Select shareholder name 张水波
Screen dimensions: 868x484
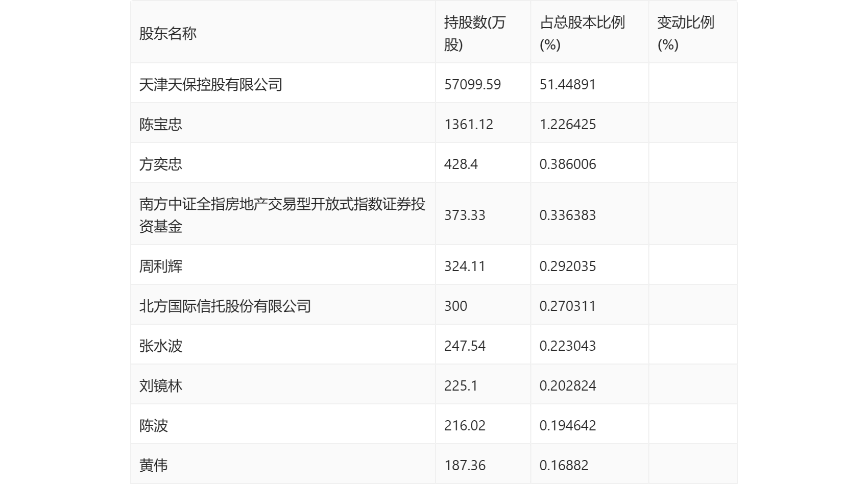161,346
